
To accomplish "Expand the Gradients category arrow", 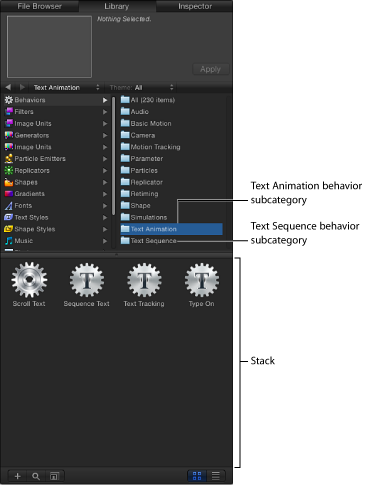I will pyautogui.click(x=105, y=194).
